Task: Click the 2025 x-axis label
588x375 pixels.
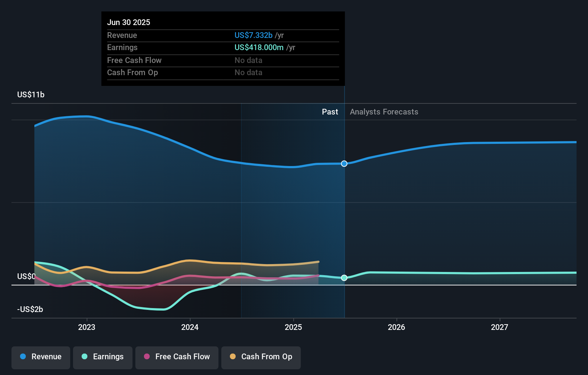Action: point(293,327)
